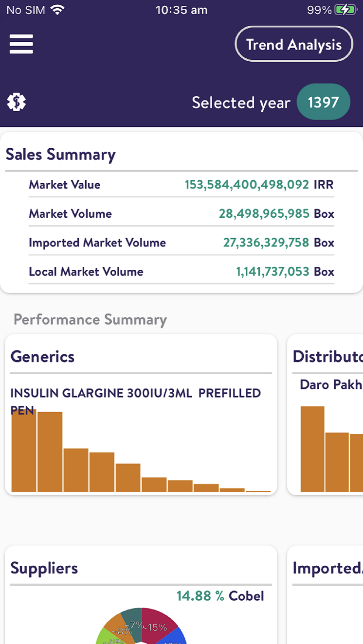Tap the battery status icon
363x644 pixels.
[346, 10]
